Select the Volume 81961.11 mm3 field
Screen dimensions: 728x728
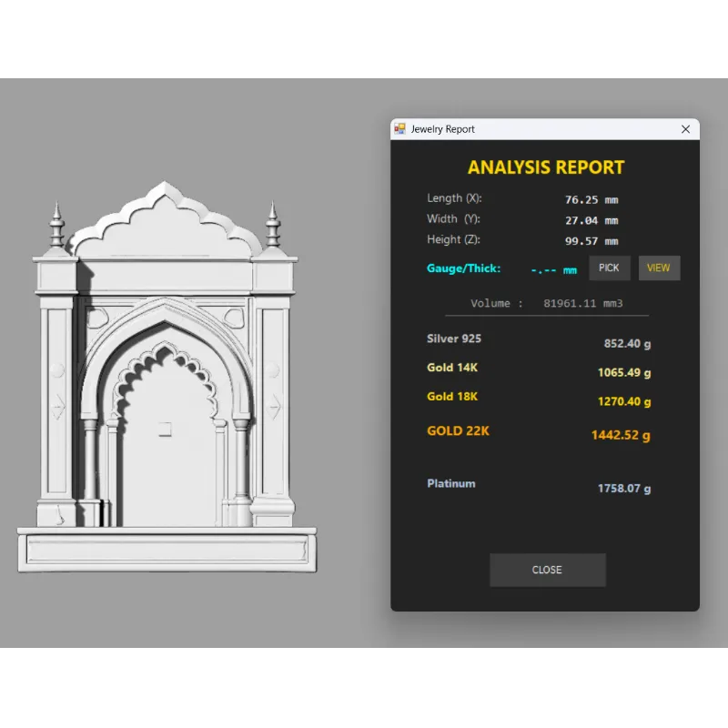pos(582,303)
